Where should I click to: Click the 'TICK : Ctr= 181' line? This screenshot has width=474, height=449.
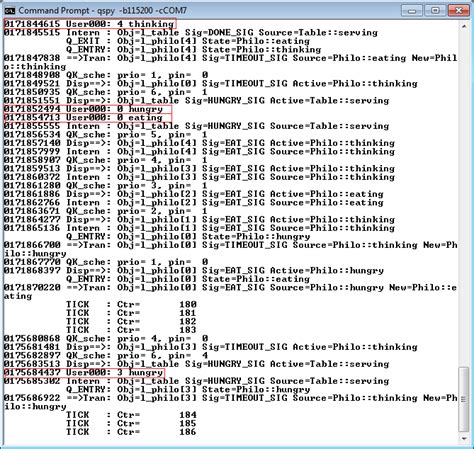coord(131,313)
